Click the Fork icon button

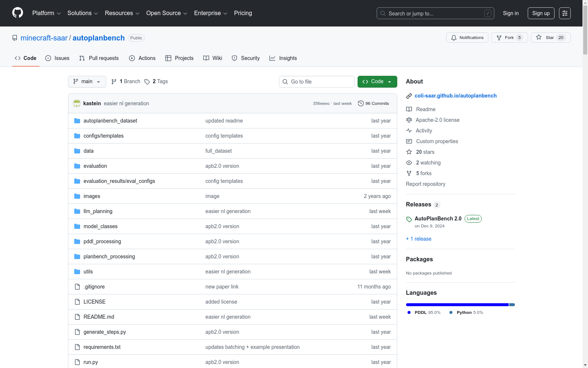[x=499, y=38]
